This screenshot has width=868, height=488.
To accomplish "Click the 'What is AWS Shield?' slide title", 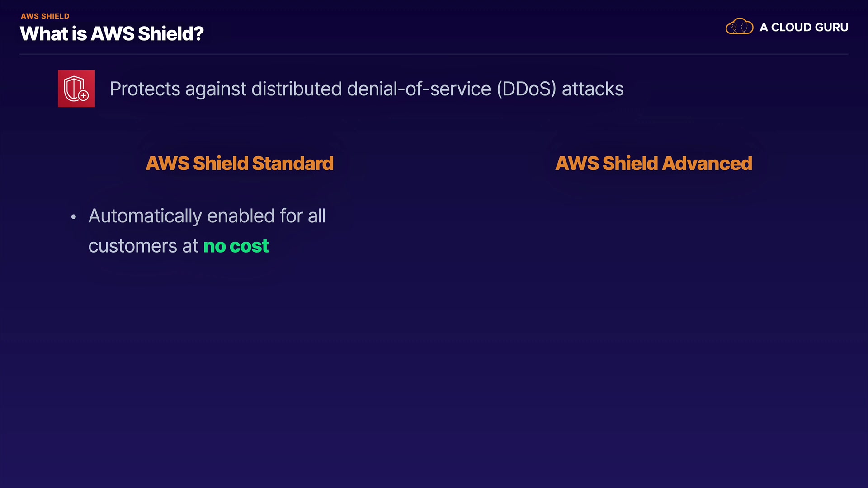I will click(x=112, y=34).
